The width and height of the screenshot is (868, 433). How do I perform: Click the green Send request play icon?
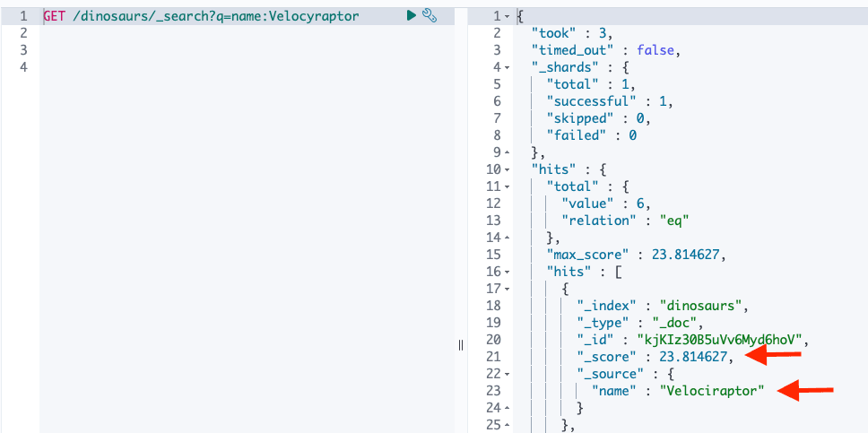click(x=411, y=15)
